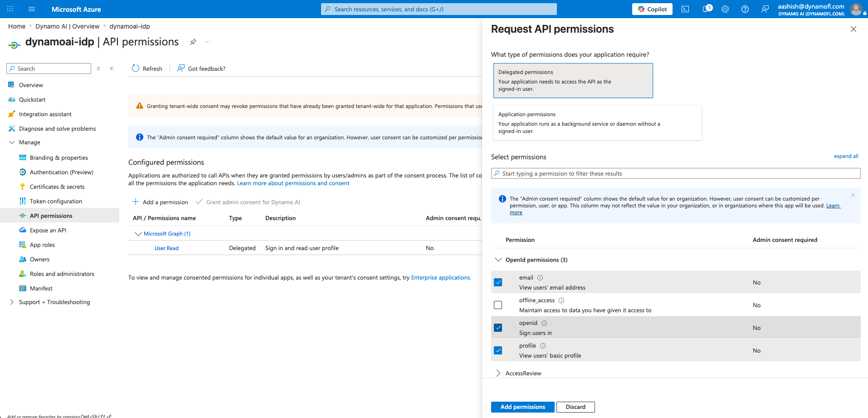Uncheck the profile permission checkbox
868x418 pixels.
498,350
